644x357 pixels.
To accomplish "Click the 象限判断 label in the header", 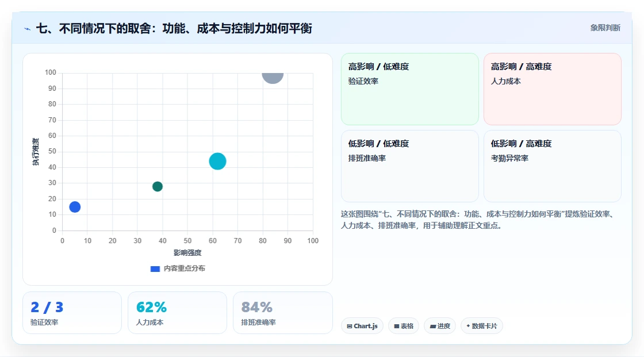I will click(x=605, y=28).
